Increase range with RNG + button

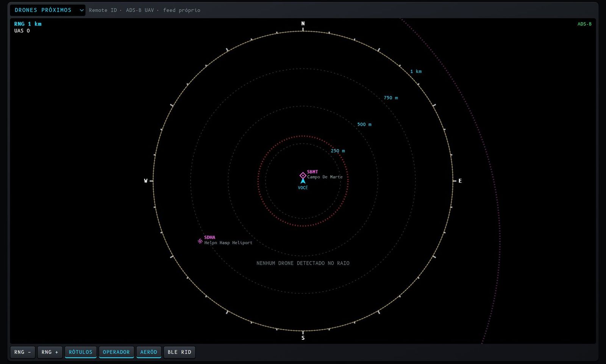coord(50,352)
